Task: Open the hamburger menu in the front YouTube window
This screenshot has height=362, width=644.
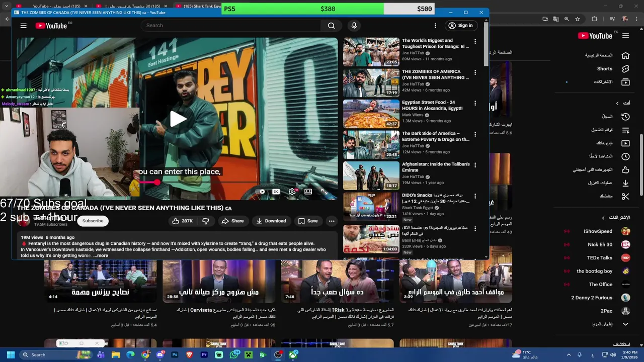Action: click(x=23, y=26)
